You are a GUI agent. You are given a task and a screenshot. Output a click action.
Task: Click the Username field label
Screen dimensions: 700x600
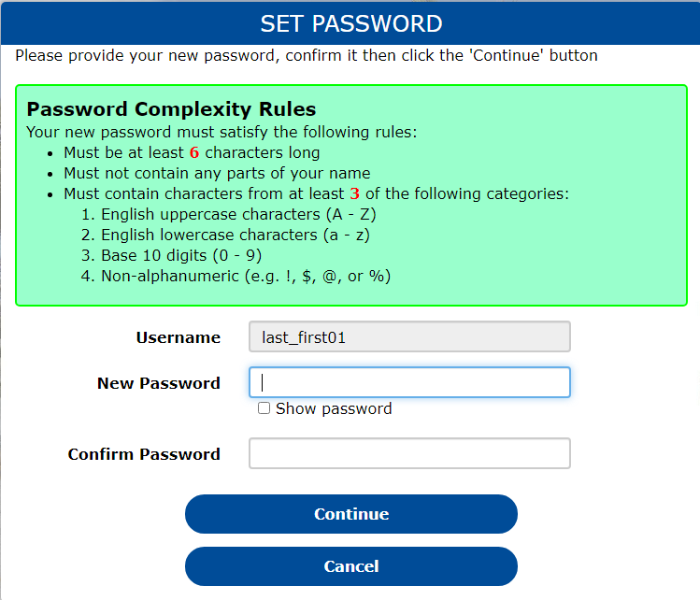click(178, 337)
